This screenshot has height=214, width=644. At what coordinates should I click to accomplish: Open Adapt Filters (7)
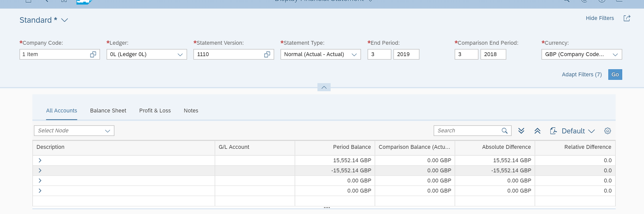click(582, 75)
